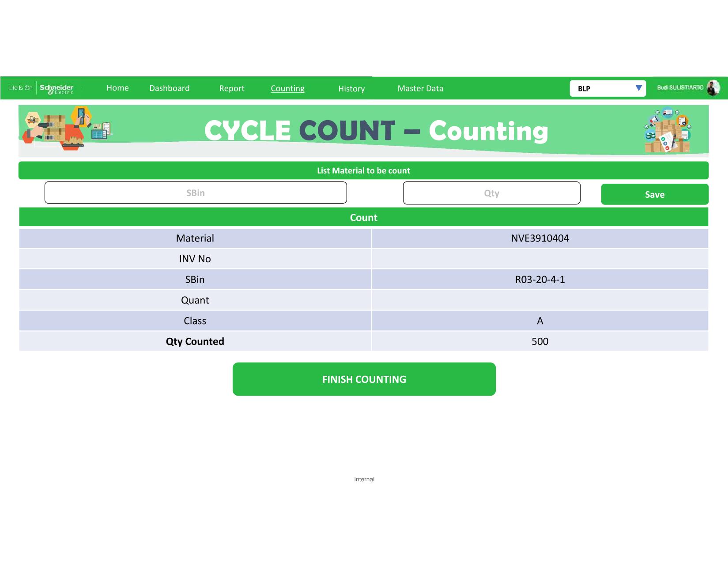Image resolution: width=728 pixels, height=563 pixels.
Task: Click the Budi SULISTIARTO user name
Action: [680, 88]
